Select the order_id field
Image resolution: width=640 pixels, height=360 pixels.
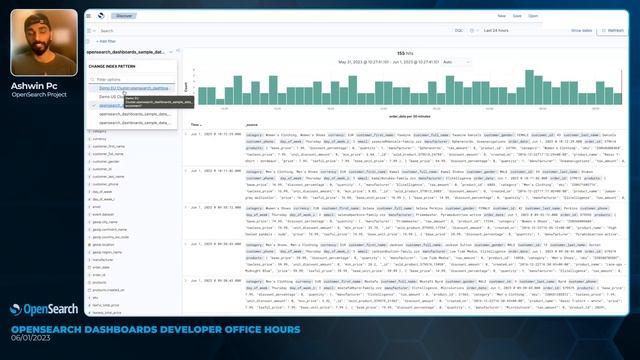pos(99,275)
